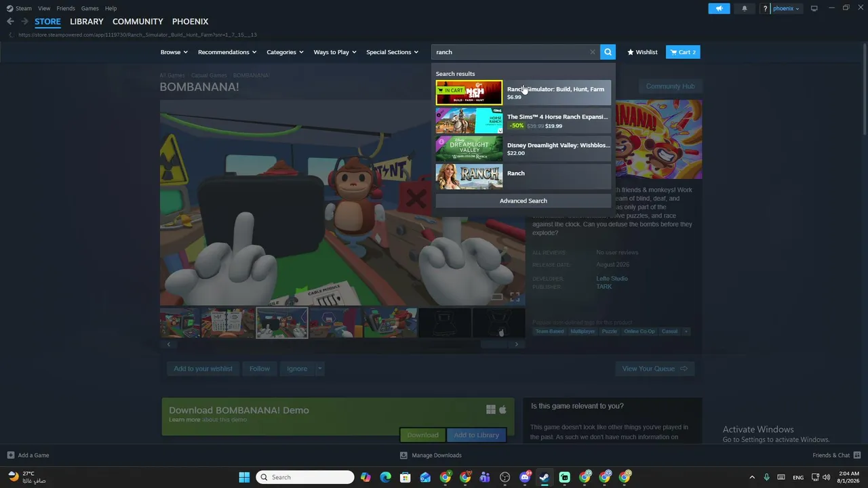868x488 pixels.
Task: Click the question mark help icon
Action: tap(765, 8)
